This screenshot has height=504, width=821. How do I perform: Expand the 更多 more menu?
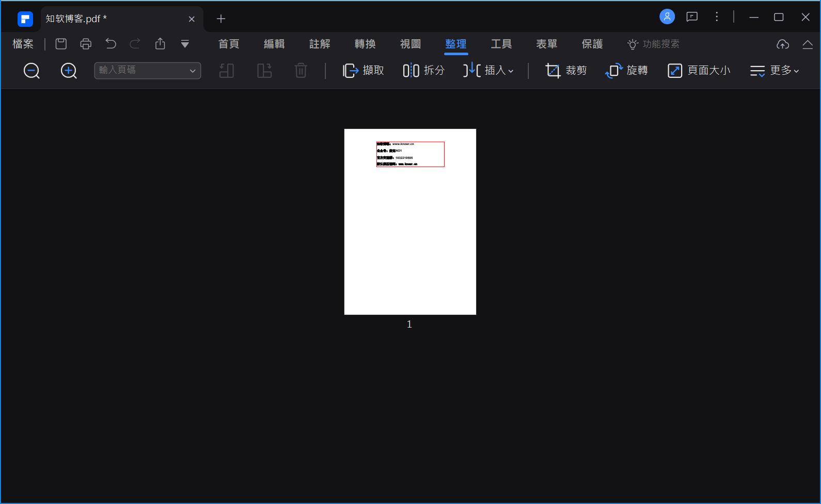(x=775, y=71)
